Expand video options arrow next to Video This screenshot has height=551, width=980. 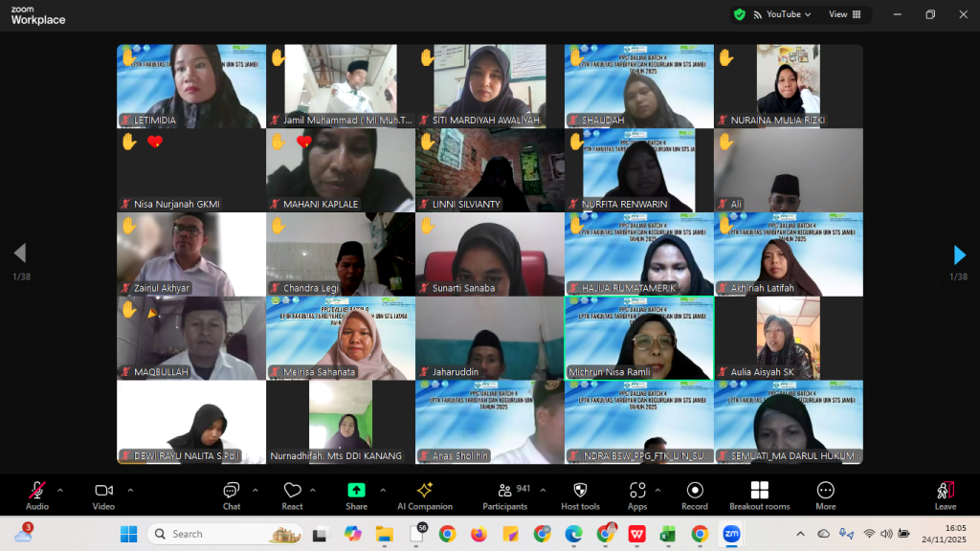point(130,490)
